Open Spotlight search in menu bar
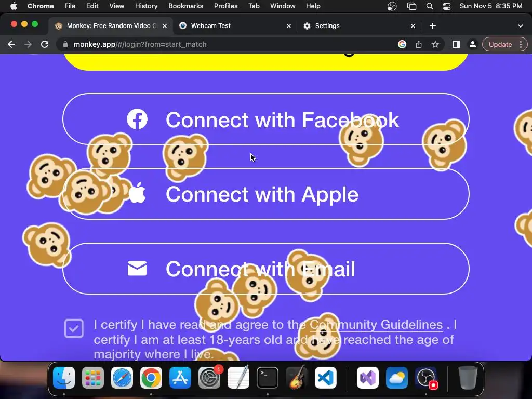 (430, 6)
